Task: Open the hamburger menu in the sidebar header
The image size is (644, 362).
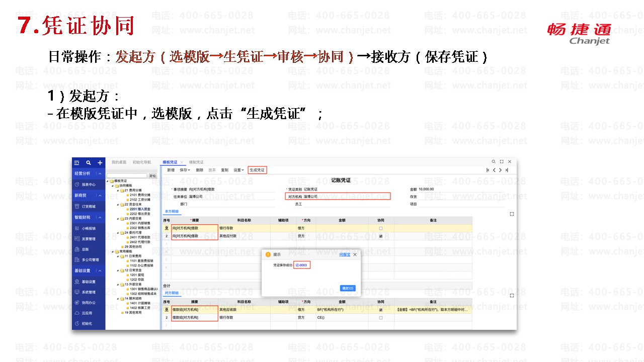Action: pyautogui.click(x=76, y=163)
